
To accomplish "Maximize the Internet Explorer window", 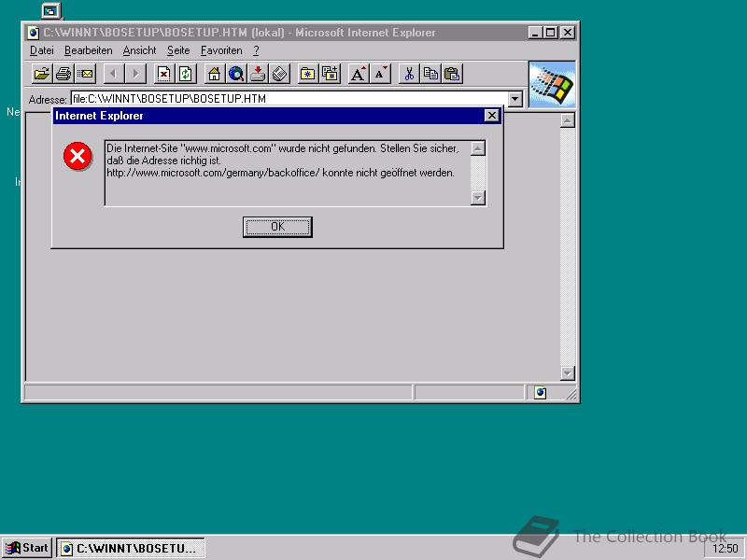I will 551,33.
